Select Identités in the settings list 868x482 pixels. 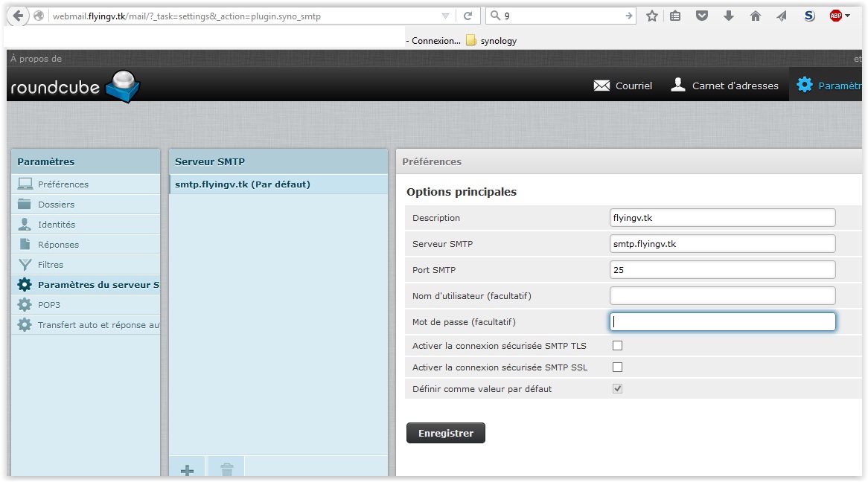86,224
